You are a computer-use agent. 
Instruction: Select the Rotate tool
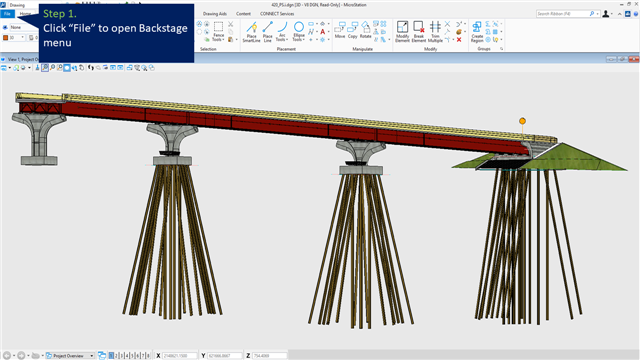coord(366,31)
